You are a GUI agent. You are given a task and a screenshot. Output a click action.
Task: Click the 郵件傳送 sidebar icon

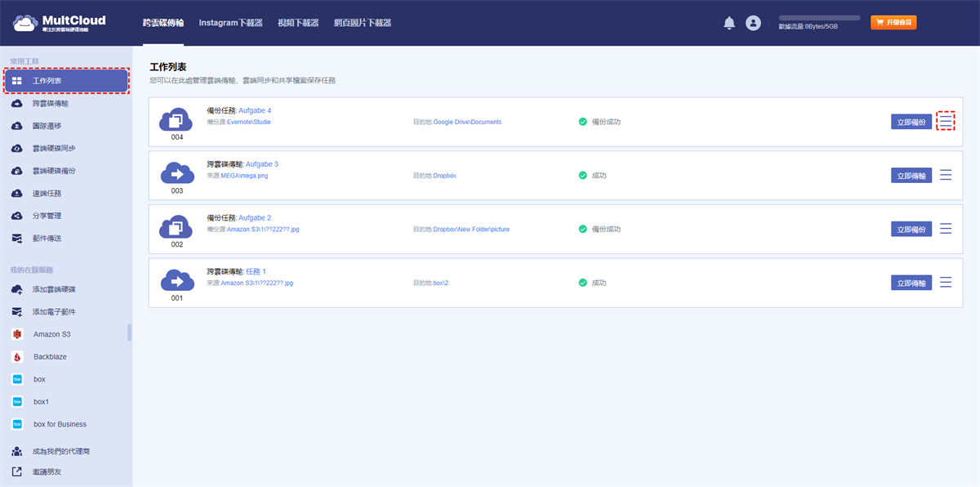point(17,239)
